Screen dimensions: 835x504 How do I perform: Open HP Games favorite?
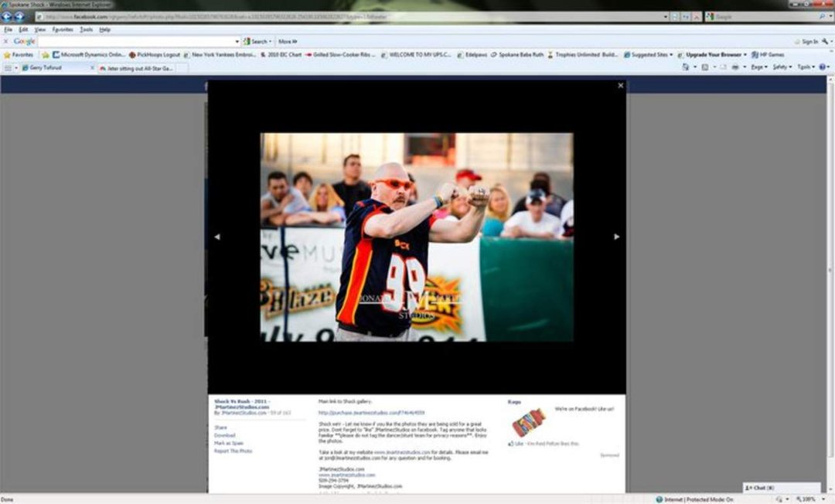click(768, 55)
